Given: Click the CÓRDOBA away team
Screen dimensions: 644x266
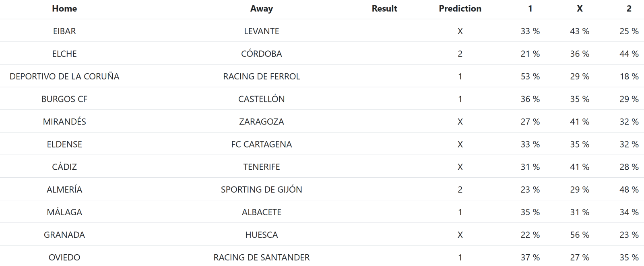Looking at the screenshot, I should point(261,54).
